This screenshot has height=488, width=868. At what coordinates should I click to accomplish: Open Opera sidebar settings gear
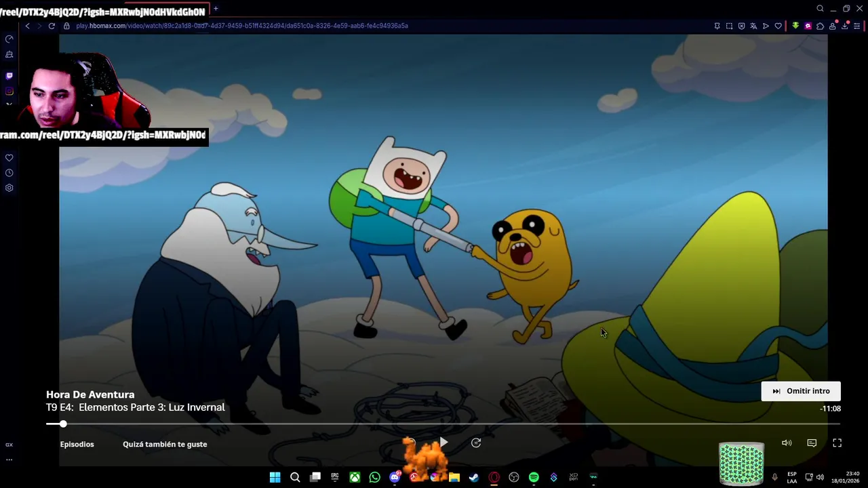(9, 188)
